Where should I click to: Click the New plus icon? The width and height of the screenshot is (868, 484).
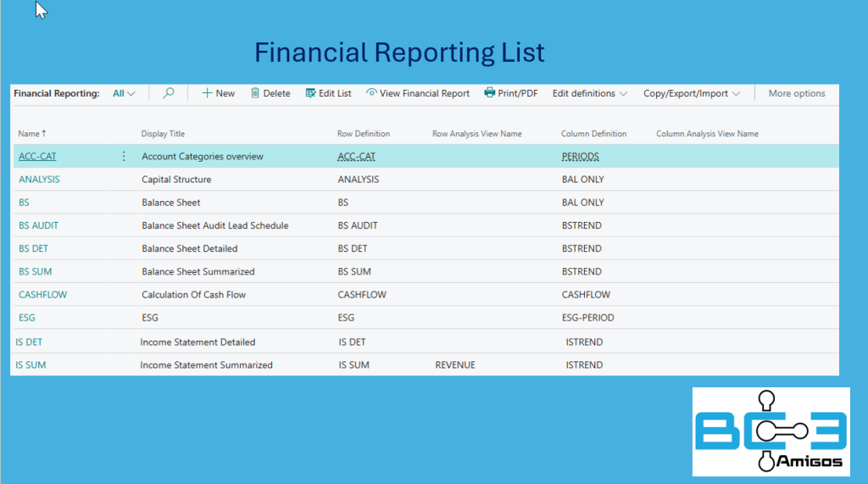[x=207, y=93]
